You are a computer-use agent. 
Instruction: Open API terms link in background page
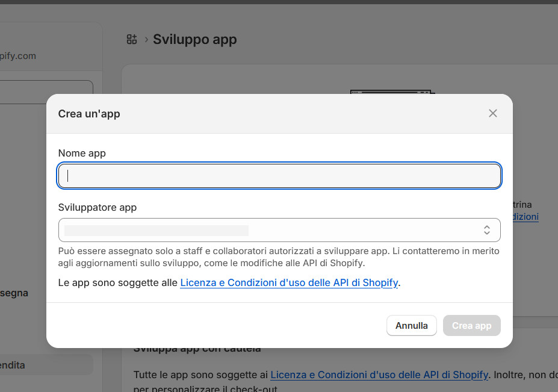[x=379, y=375]
